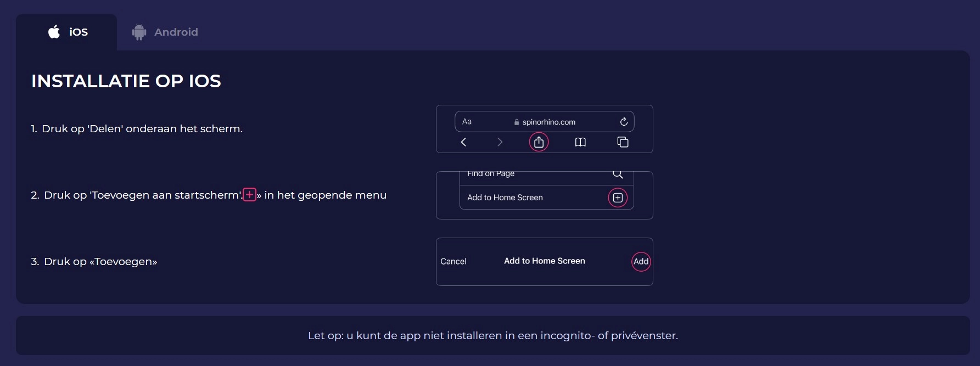This screenshot has width=980, height=366.
Task: Click the padlock icon in the address bar
Action: [x=516, y=122]
